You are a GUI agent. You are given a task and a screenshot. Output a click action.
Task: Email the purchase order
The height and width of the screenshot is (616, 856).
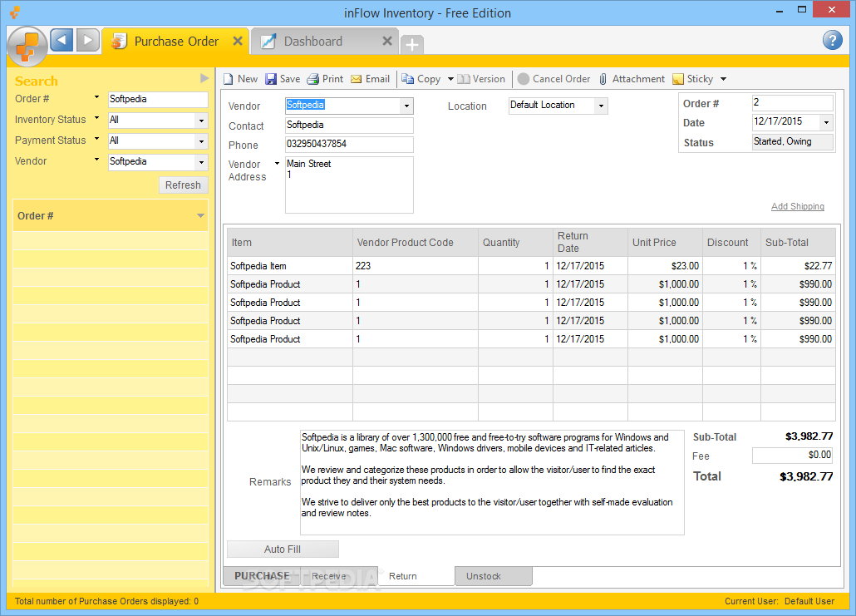pos(370,79)
